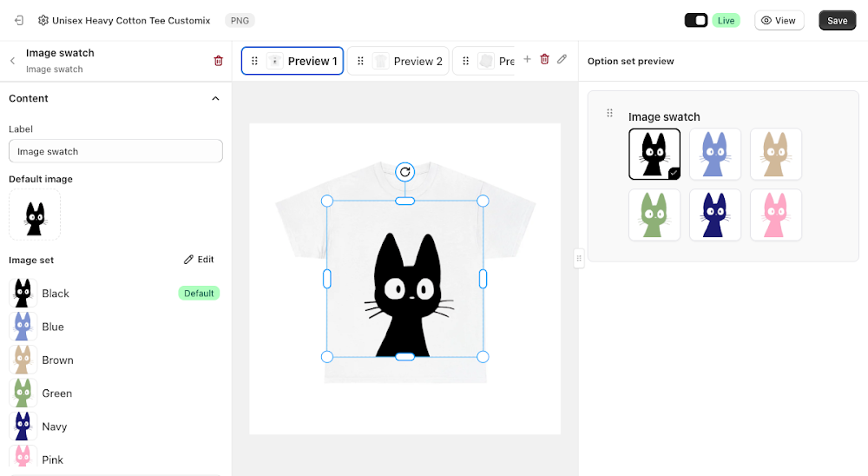Viewport: 868px width, 476px height.
Task: Click the PNG format badge
Action: [x=240, y=21]
